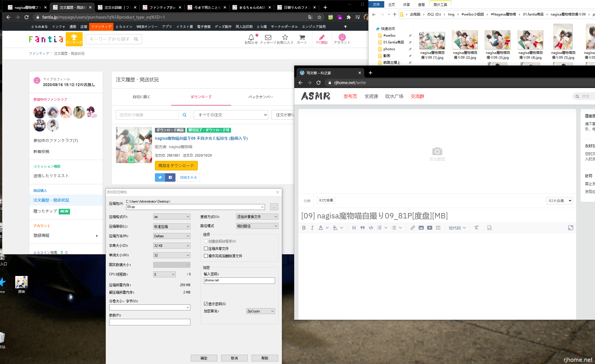Change the zip compression format dropdown
Viewport: 595px width, 364px height.
click(x=172, y=216)
